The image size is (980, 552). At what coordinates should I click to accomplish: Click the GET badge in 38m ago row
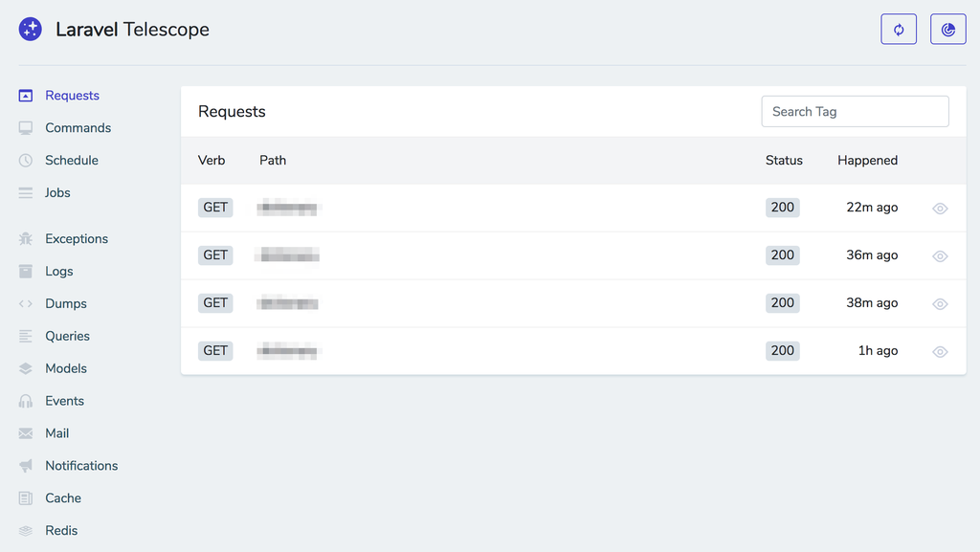point(215,303)
